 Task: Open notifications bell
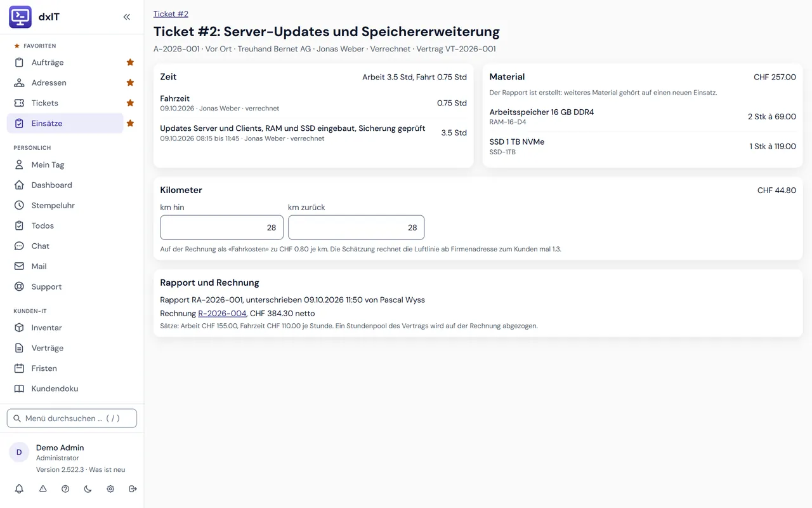pyautogui.click(x=19, y=489)
